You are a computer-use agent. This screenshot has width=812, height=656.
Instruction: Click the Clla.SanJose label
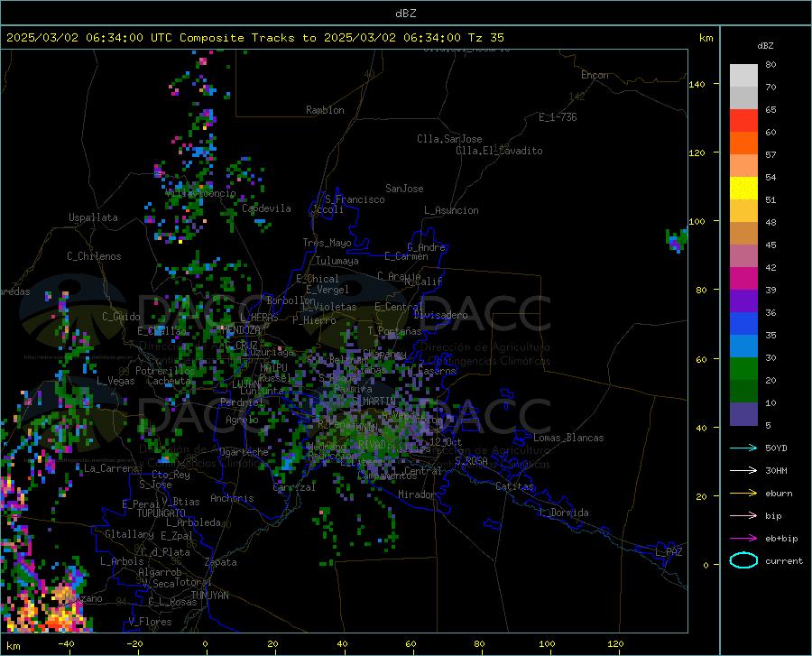click(449, 139)
